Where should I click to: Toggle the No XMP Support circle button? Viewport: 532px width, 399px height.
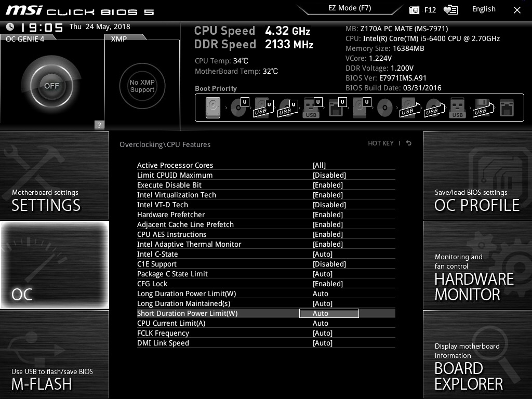142,86
